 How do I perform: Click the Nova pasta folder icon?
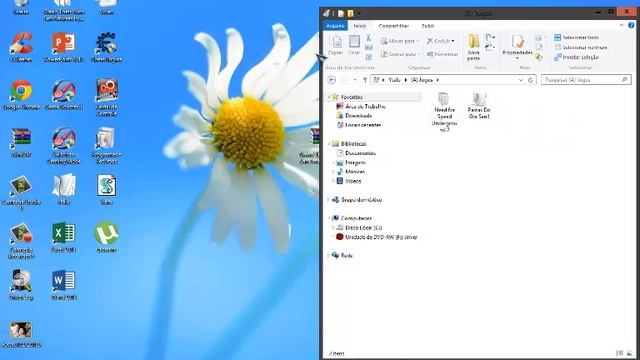(x=473, y=47)
